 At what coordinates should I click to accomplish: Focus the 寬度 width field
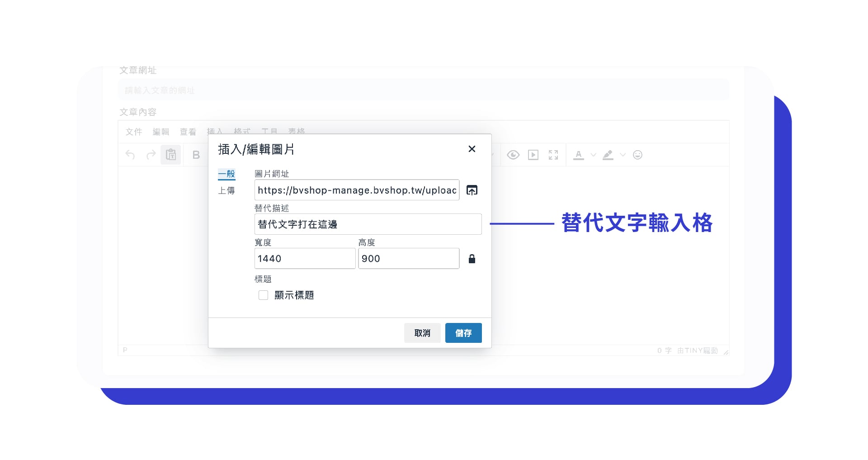(x=305, y=258)
